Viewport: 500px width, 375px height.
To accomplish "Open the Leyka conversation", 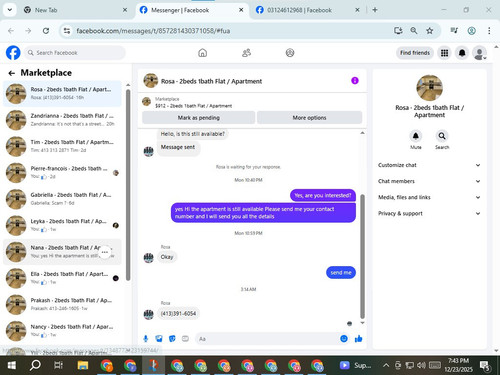I will click(x=62, y=225).
